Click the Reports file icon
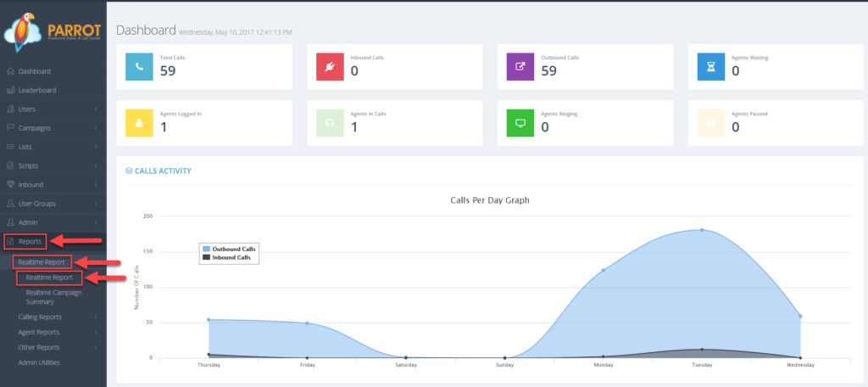The height and width of the screenshot is (387, 868). click(10, 242)
